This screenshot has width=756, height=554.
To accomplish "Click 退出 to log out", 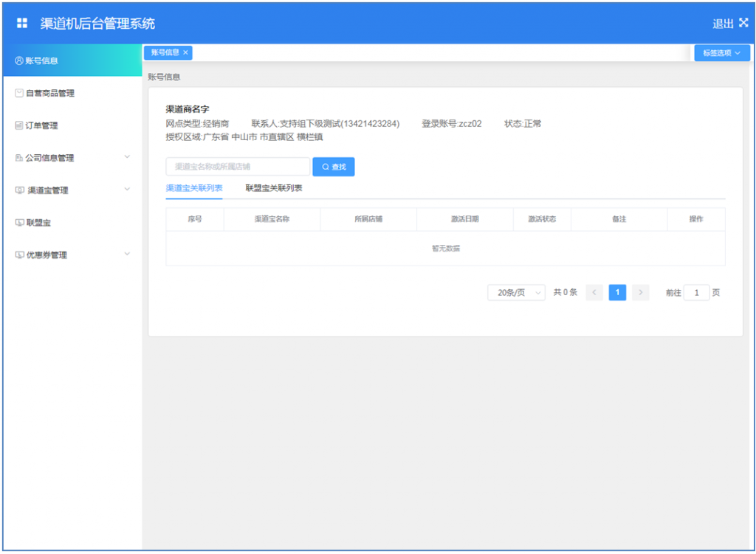I will coord(723,24).
